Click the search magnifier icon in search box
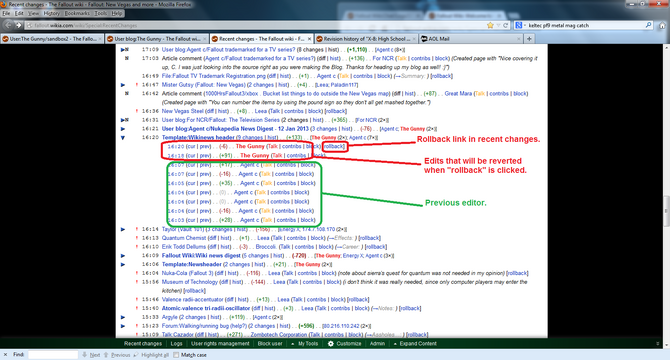 pos(648,25)
